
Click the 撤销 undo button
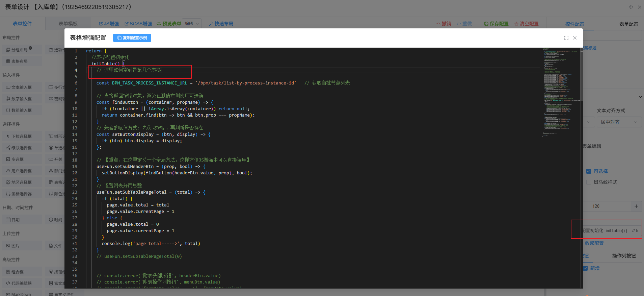tap(444, 24)
